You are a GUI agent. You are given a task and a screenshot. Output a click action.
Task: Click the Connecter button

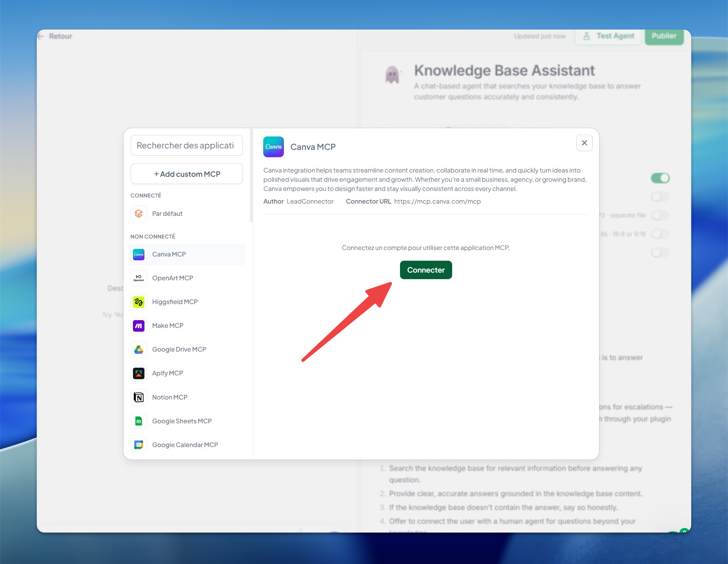coord(426,270)
